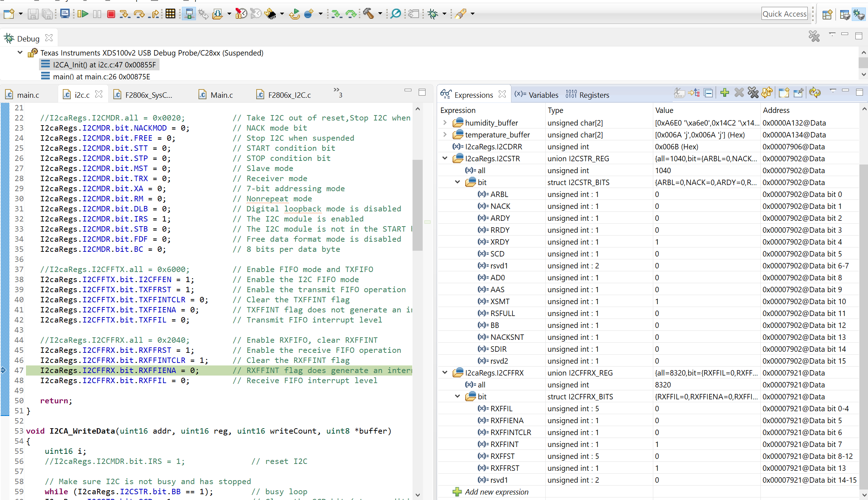Click the Add new expression link

click(496, 492)
